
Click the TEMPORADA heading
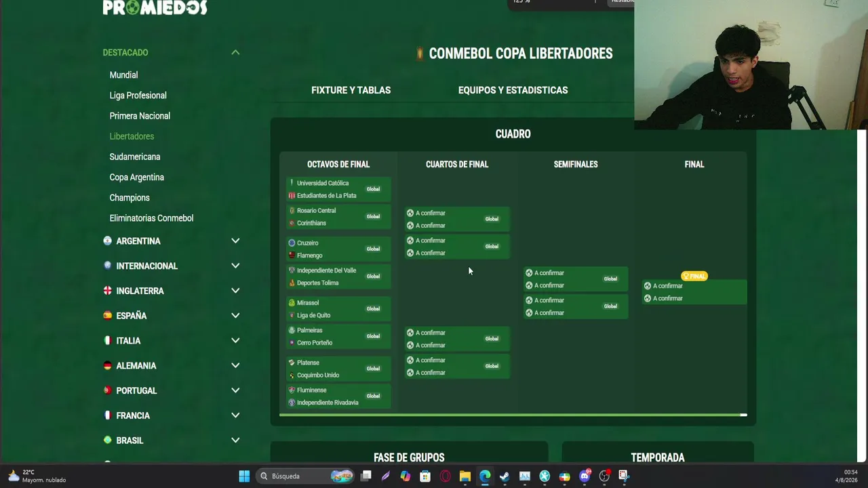[658, 458]
